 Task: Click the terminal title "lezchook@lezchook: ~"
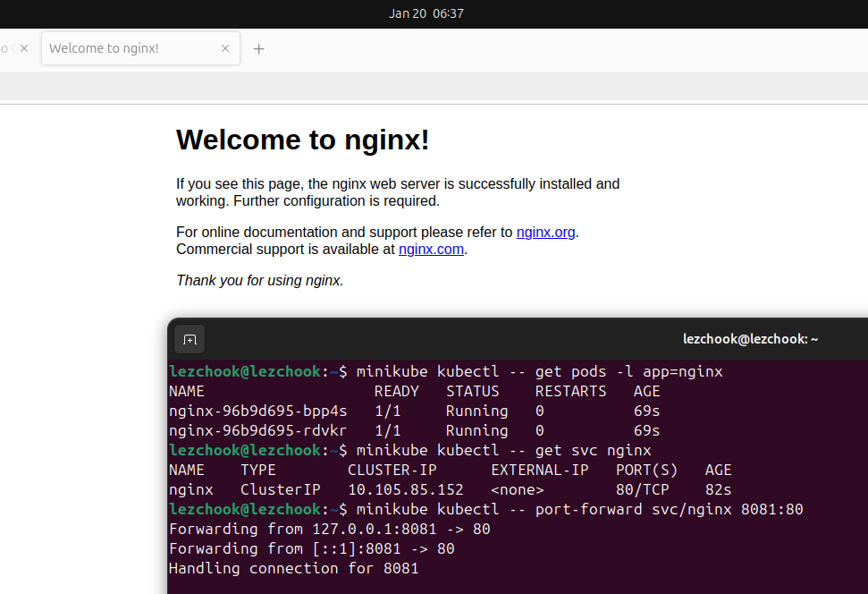[x=750, y=339]
